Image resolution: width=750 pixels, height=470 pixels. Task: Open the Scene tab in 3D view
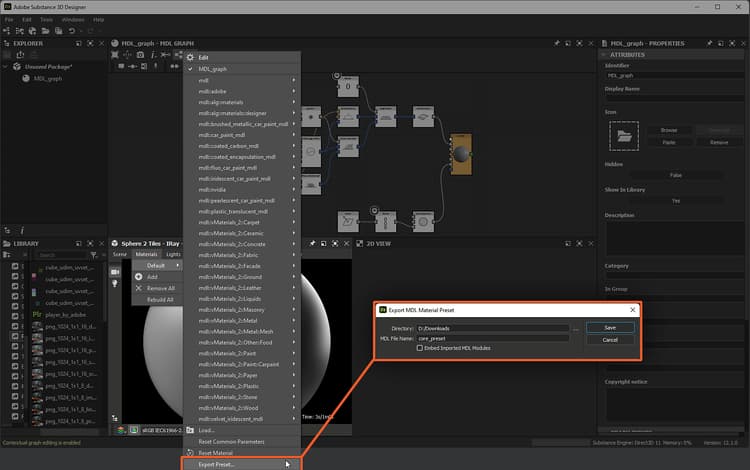[120, 254]
